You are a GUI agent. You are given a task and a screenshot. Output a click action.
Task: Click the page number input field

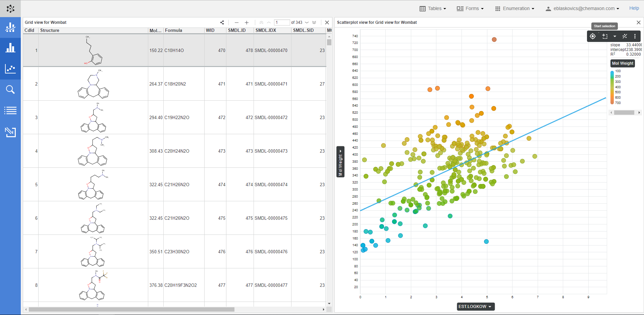click(x=282, y=22)
